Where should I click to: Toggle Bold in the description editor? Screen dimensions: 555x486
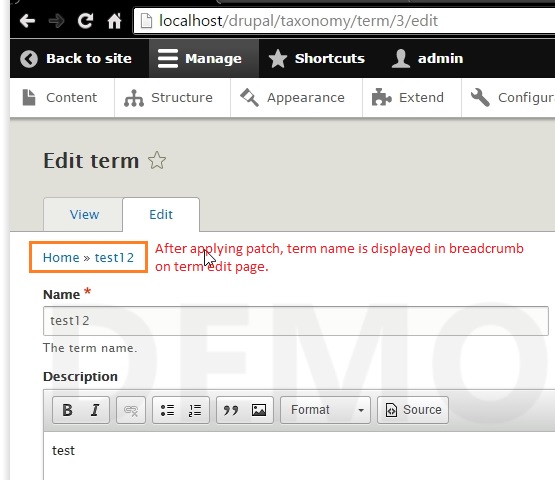pyautogui.click(x=67, y=410)
